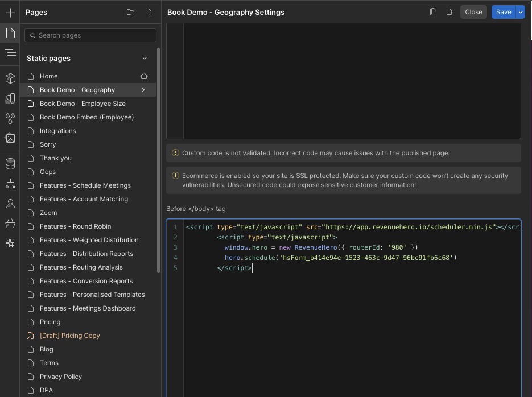Click code line 3 with routerId '980'
532x397 pixels.
[321, 247]
